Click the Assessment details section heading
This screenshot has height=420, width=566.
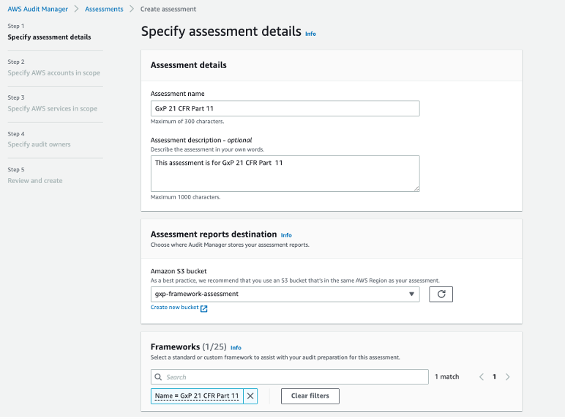(x=188, y=65)
